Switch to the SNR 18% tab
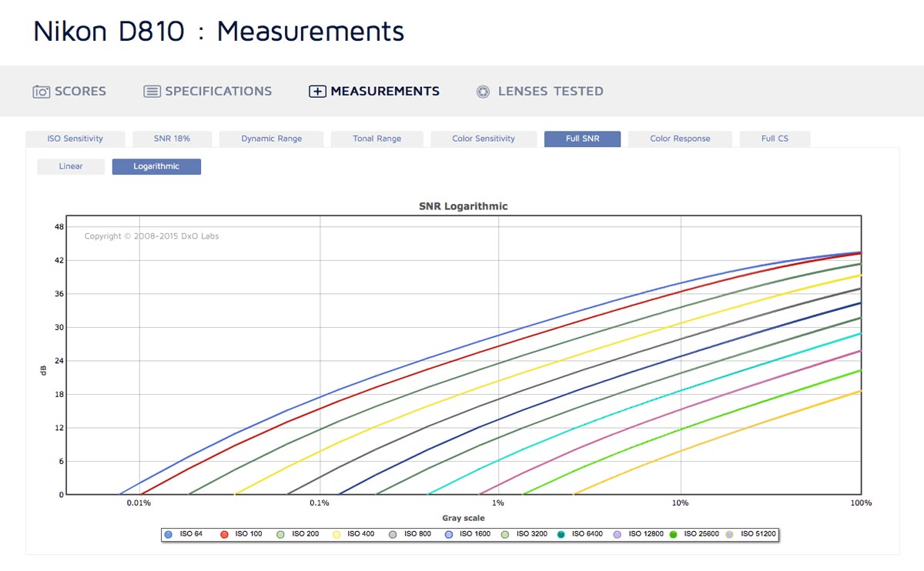The image size is (924, 571). click(x=172, y=139)
